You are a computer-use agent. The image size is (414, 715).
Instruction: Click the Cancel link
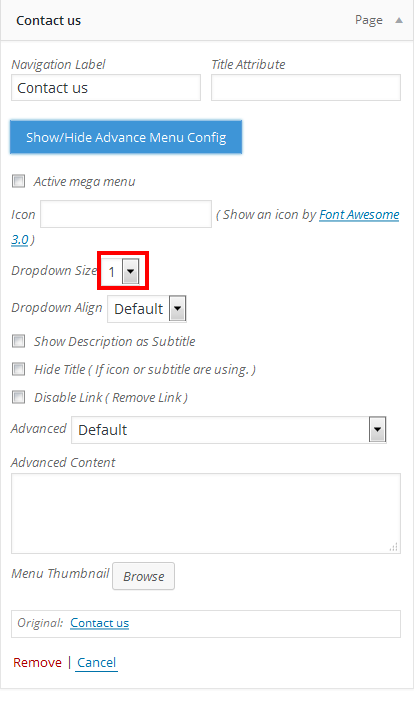coord(96,662)
